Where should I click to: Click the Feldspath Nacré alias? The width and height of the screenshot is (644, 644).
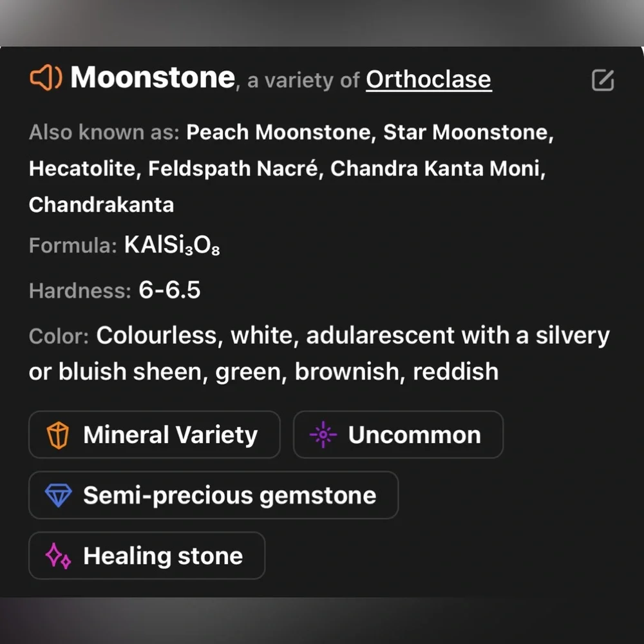(233, 169)
